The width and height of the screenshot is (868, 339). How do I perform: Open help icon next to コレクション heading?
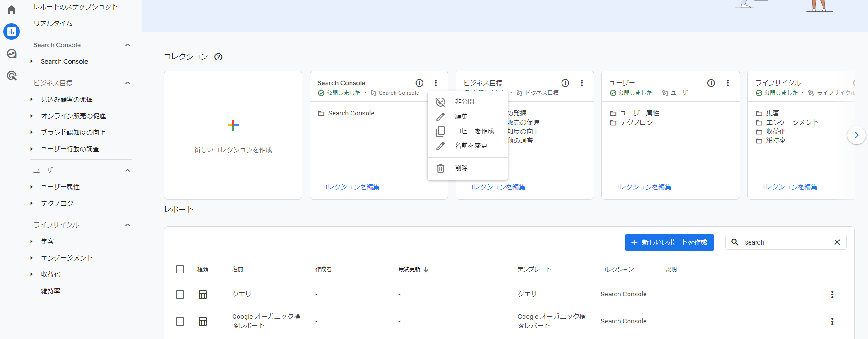218,57
